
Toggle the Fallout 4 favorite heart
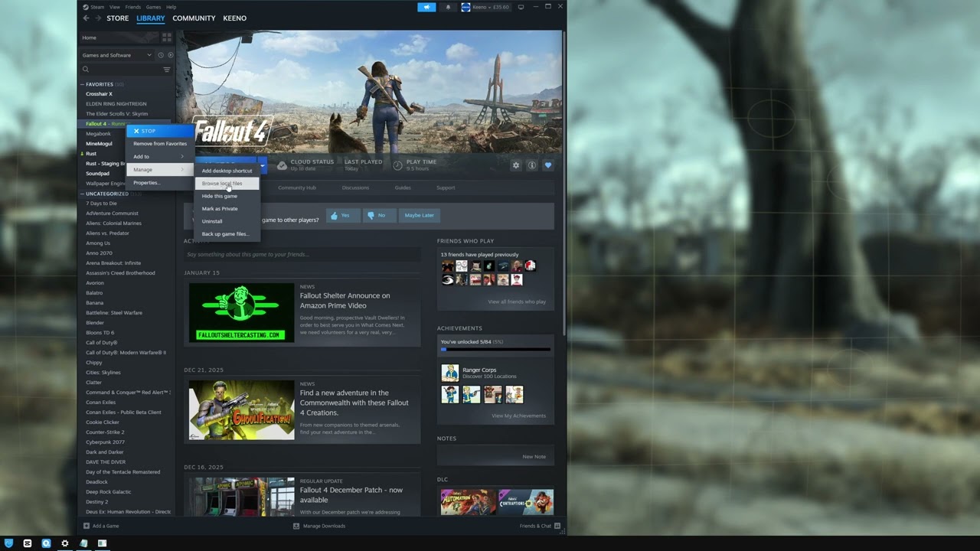(x=547, y=165)
